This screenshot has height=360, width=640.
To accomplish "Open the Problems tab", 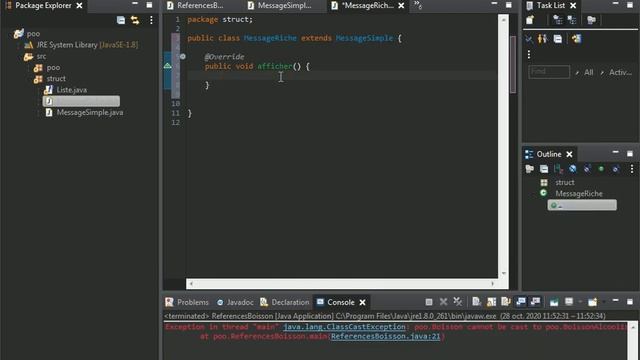I will (x=187, y=302).
